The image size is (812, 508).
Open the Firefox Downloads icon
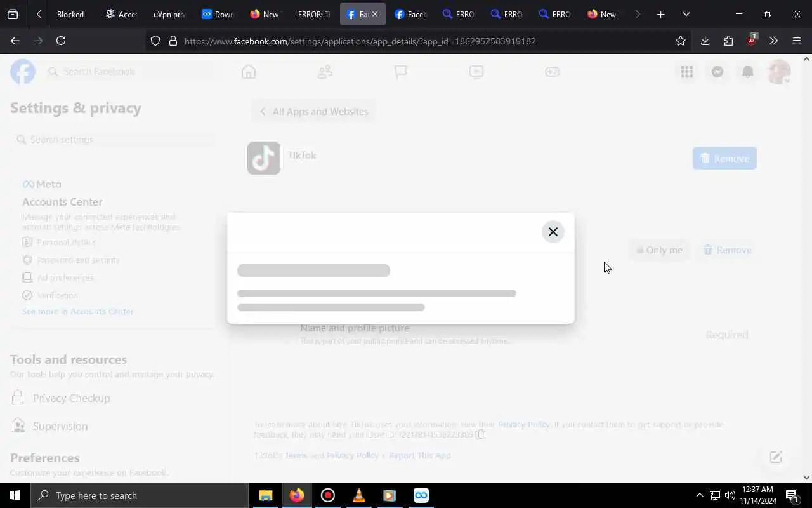[705, 41]
